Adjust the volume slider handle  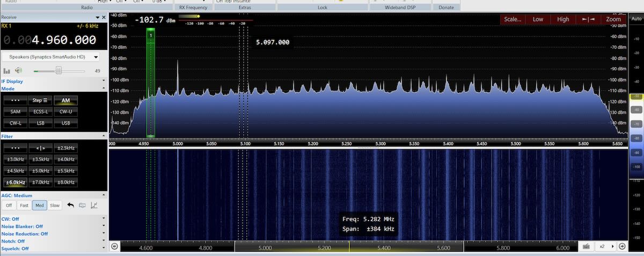pos(58,70)
